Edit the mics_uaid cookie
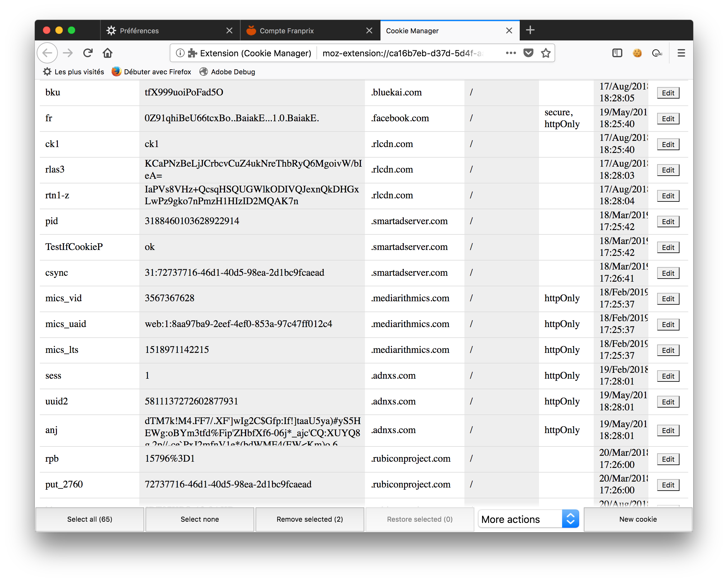 pos(668,324)
